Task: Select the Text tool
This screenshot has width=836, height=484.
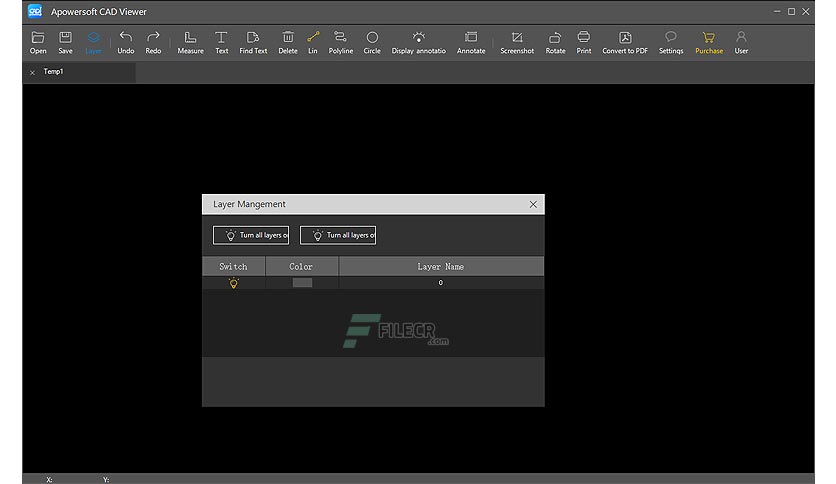Action: point(221,42)
